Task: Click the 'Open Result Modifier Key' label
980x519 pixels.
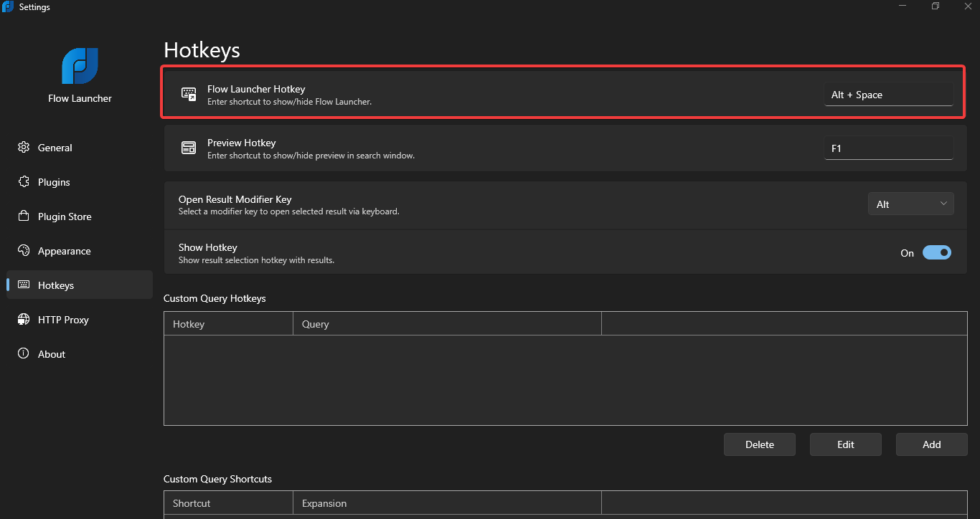Action: (235, 199)
